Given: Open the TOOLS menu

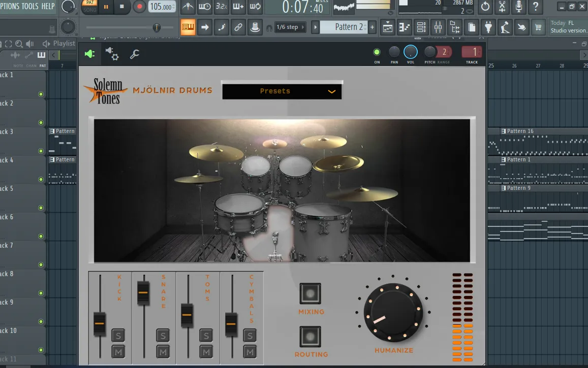Looking at the screenshot, I should click(29, 7).
